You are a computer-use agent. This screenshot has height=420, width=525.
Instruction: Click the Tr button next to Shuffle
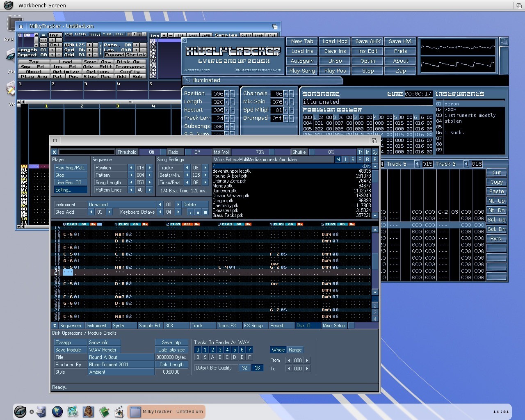pyautogui.click(x=360, y=152)
